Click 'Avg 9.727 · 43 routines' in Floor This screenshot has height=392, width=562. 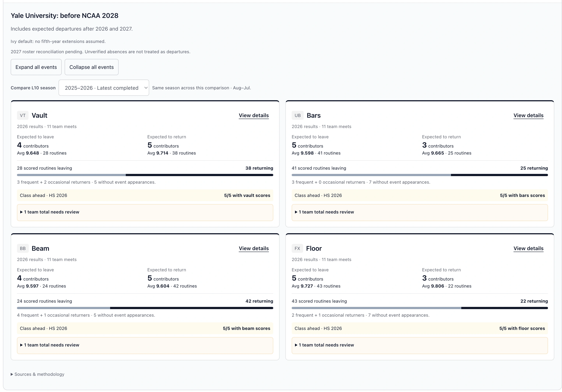click(316, 286)
